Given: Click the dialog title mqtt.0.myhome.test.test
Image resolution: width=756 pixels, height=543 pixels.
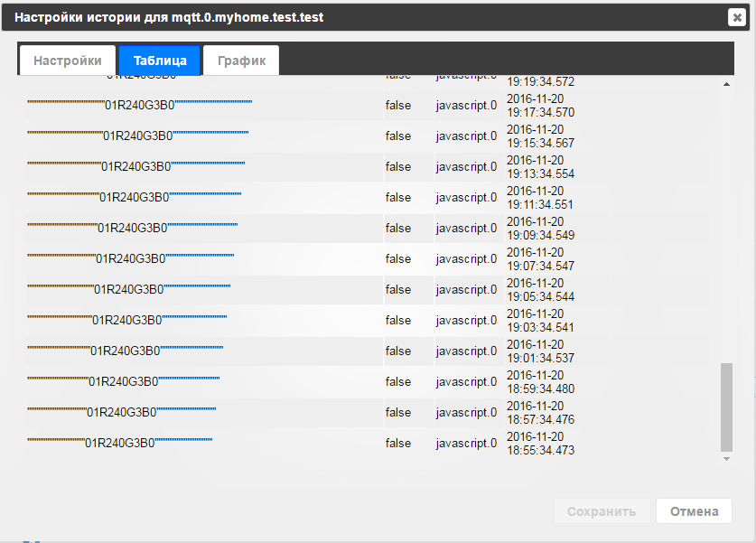Looking at the screenshot, I should pyautogui.click(x=247, y=17).
